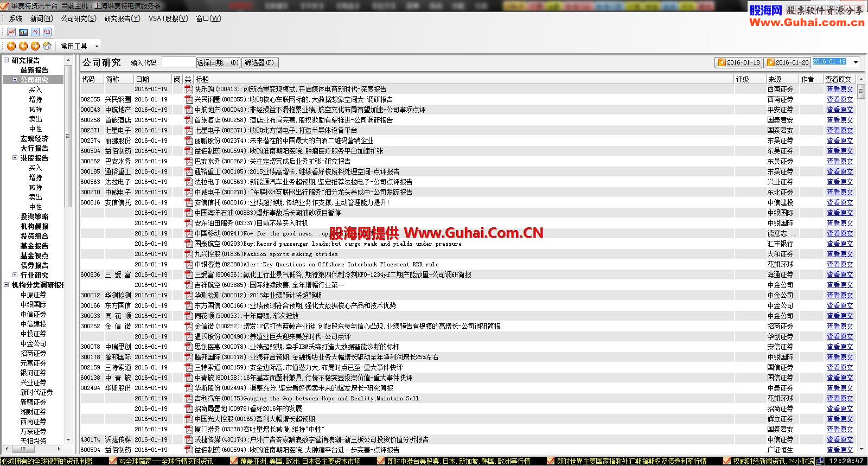The image size is (868, 466).
Task: Collapse the 公司研究 tree node
Action: [15, 80]
